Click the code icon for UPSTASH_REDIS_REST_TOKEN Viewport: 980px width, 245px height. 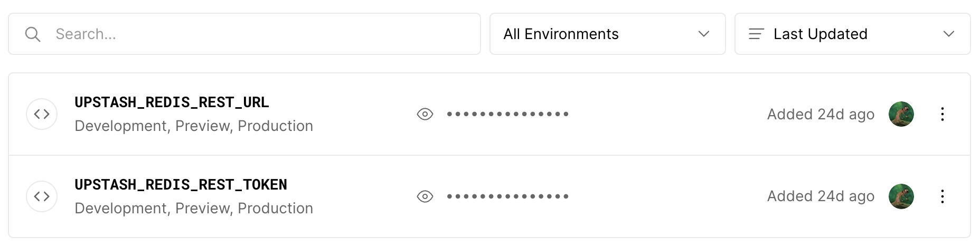point(42,196)
